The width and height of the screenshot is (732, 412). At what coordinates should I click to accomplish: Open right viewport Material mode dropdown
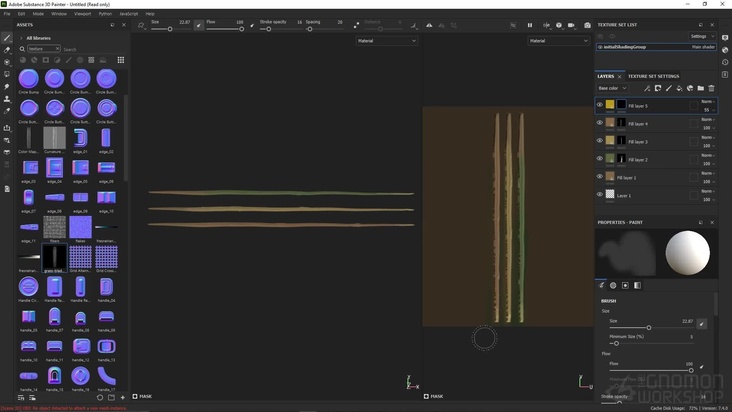[558, 41]
